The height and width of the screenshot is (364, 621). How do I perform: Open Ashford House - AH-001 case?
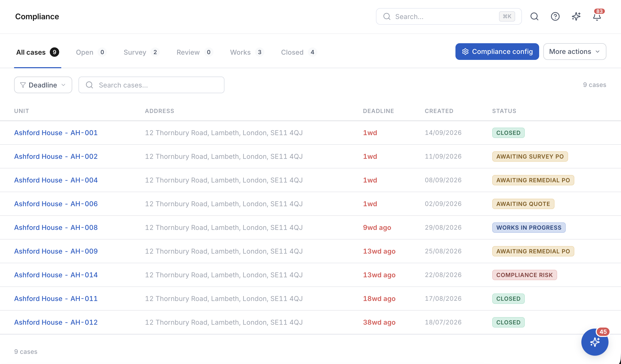pyautogui.click(x=56, y=133)
